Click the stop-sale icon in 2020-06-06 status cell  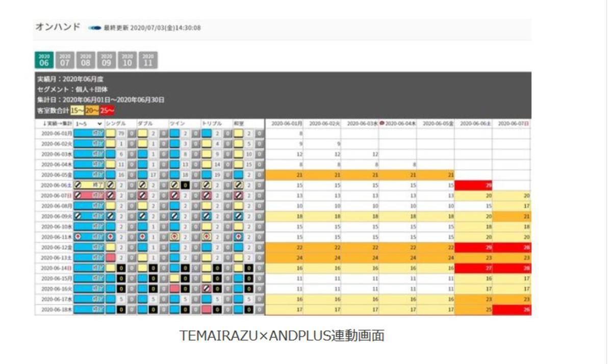78,186
